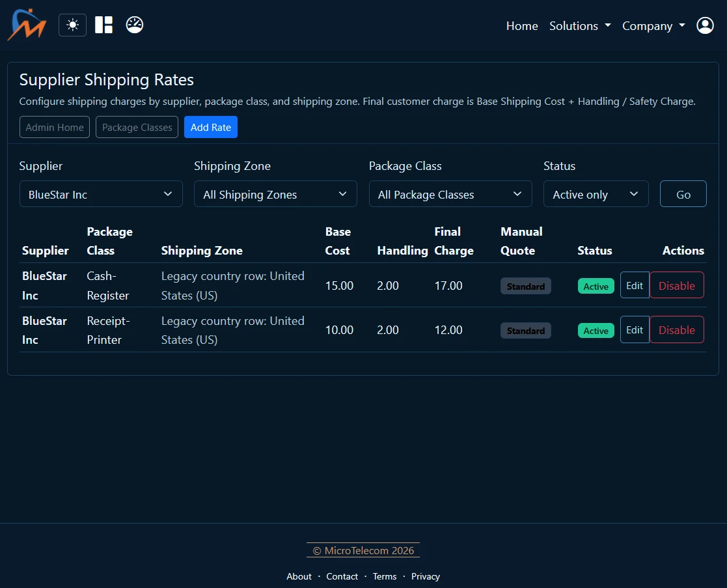The image size is (727, 588).
Task: Click the 15.00 base cost value
Action: [339, 286]
